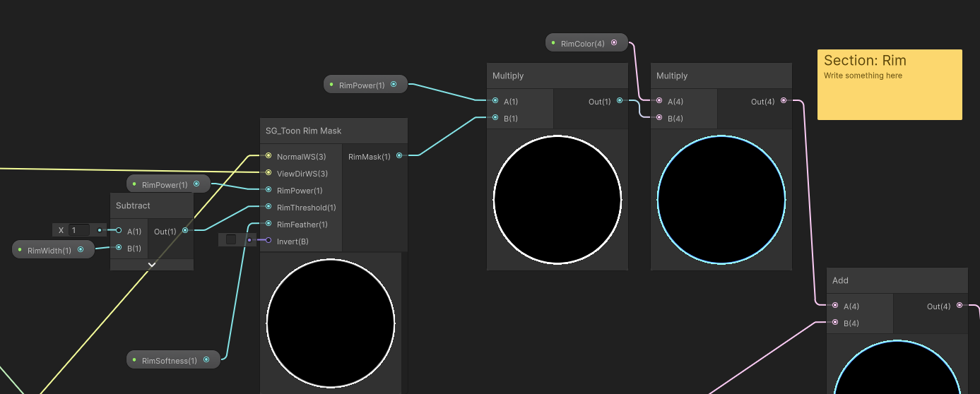Expand the Subtract node preview chevron
This screenshot has width=980, height=394.
coord(152,265)
